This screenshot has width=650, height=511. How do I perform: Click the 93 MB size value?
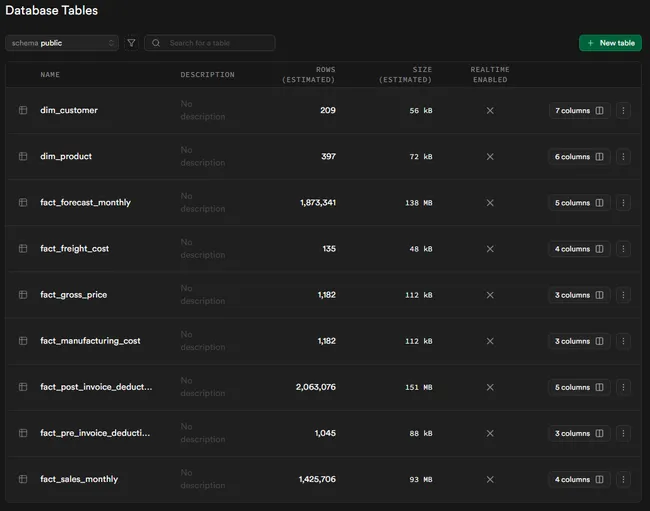pos(421,480)
